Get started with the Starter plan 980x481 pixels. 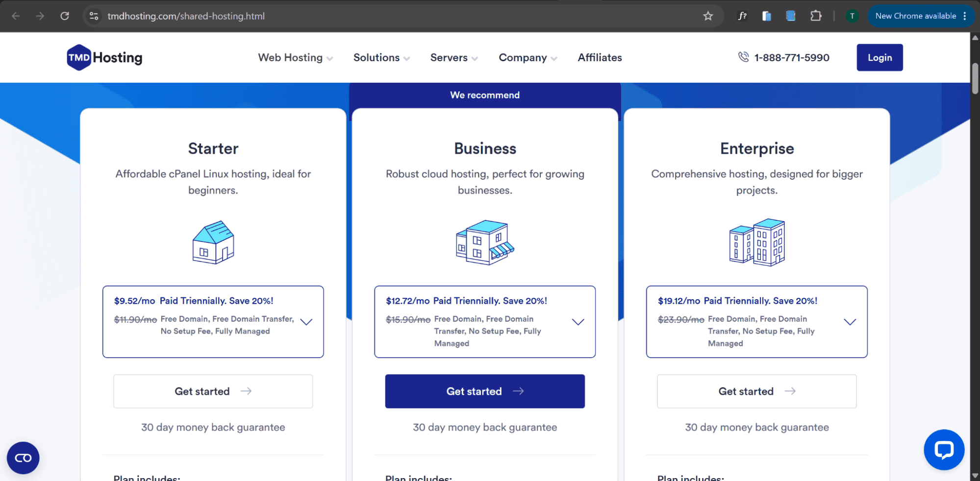click(x=213, y=391)
